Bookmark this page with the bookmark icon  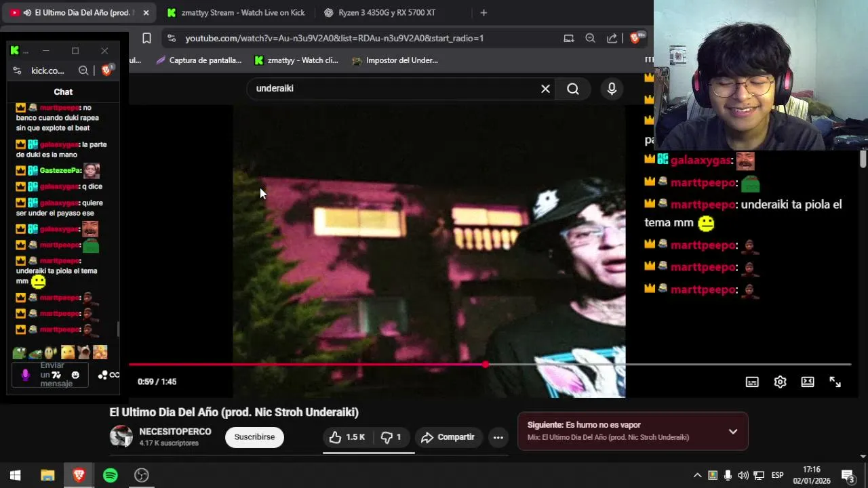pos(146,39)
